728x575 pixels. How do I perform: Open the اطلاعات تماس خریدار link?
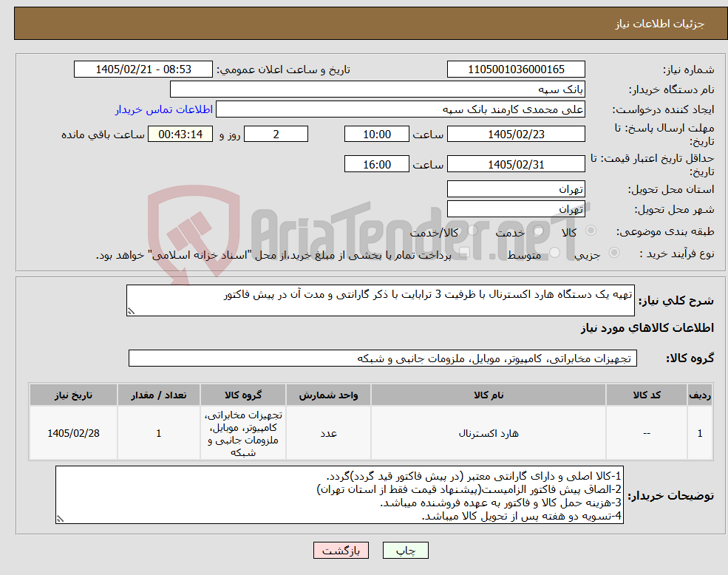point(164,109)
